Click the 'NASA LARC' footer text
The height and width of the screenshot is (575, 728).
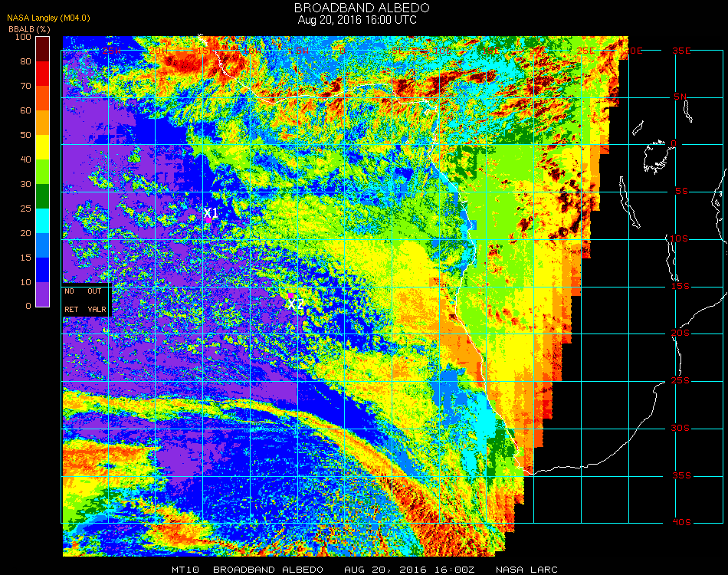tap(526, 570)
